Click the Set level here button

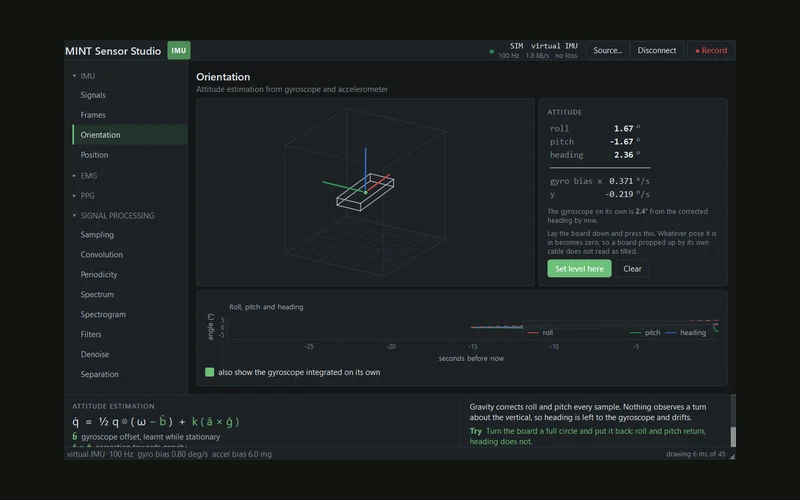(579, 268)
